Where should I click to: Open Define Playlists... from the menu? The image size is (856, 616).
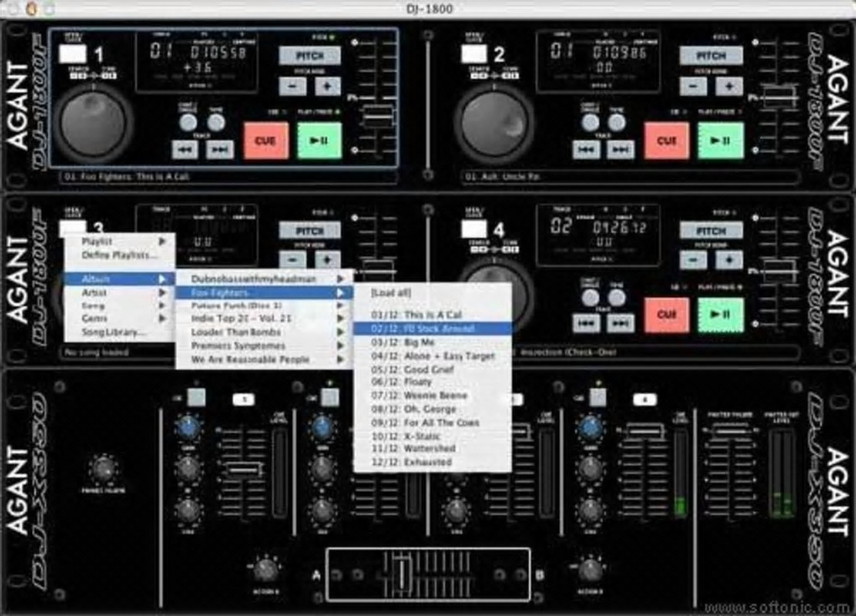(120, 255)
